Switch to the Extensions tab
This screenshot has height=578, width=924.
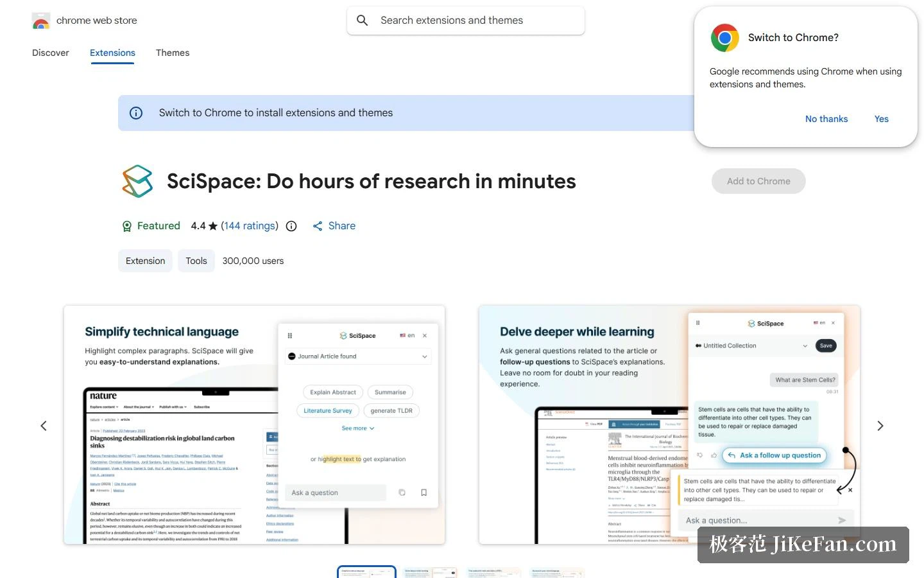point(112,53)
